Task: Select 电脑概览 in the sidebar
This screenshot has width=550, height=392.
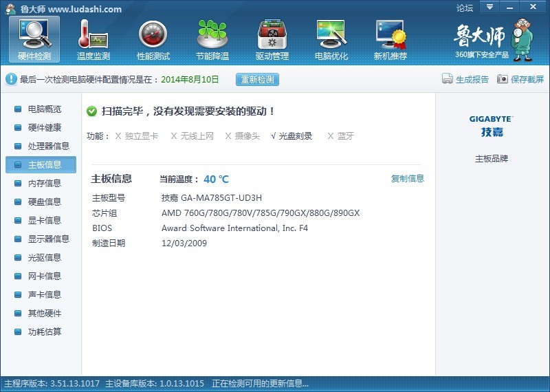Action: (x=41, y=109)
